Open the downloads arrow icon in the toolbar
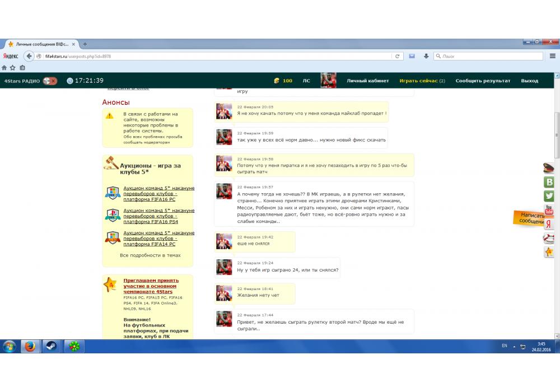The image size is (560, 392). pyautogui.click(x=426, y=56)
